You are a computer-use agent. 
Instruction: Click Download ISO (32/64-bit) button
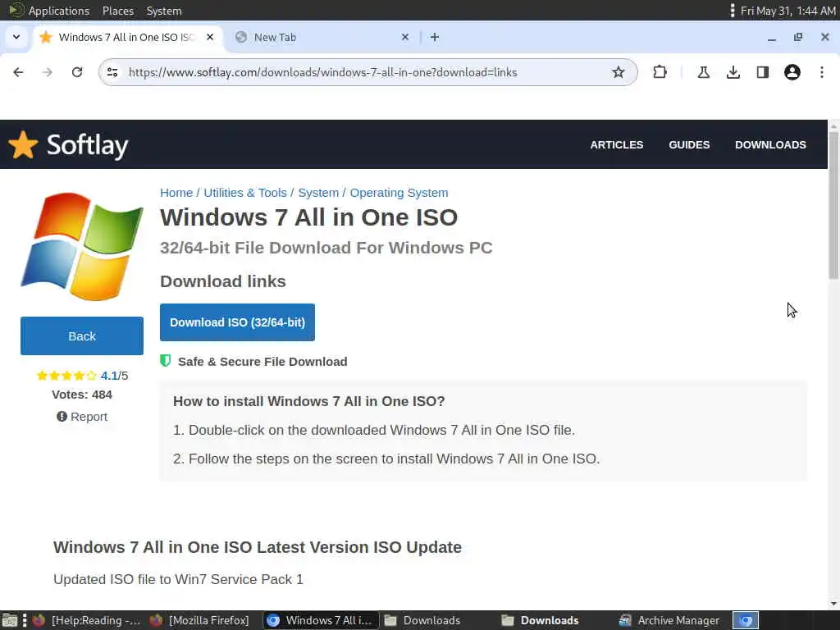click(237, 322)
